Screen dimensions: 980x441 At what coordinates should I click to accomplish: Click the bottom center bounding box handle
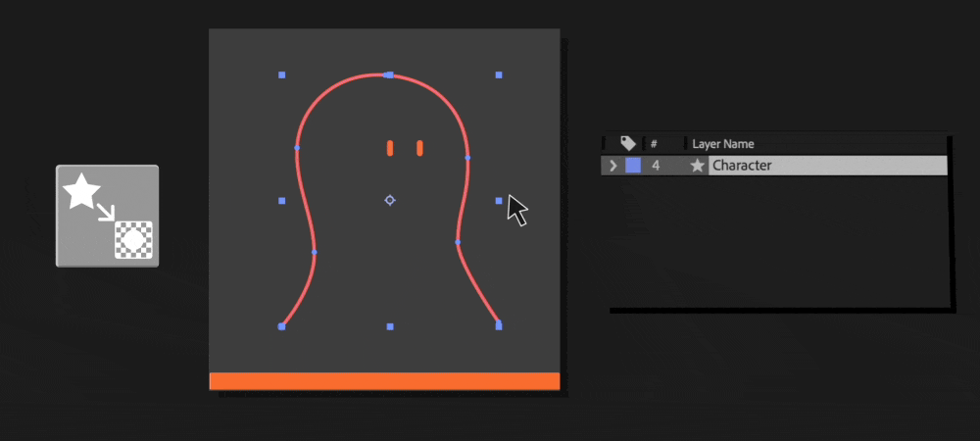pos(390,326)
